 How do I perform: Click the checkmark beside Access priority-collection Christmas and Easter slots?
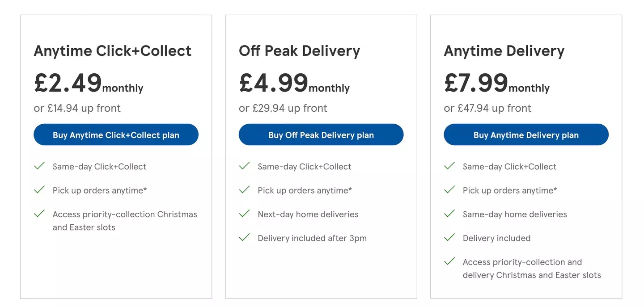click(x=39, y=214)
